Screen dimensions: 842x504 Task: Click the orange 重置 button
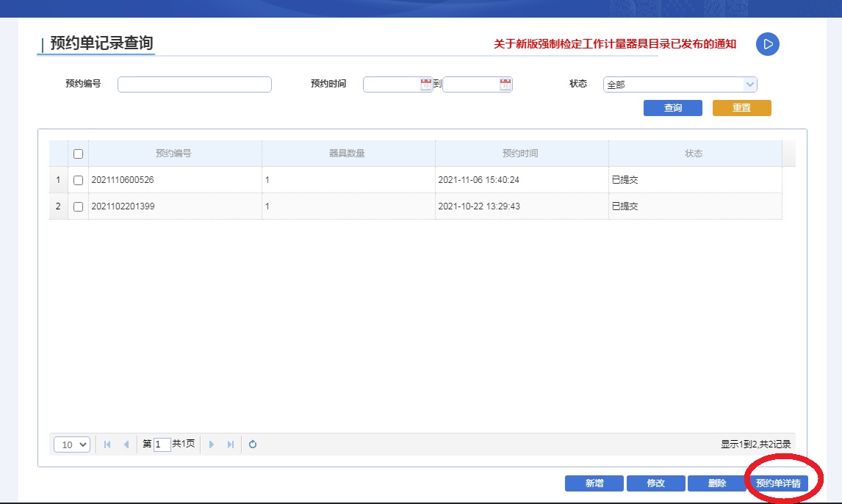[x=741, y=108]
